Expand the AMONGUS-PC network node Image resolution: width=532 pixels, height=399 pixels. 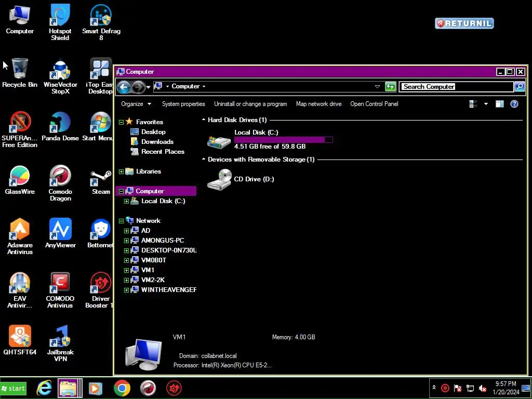point(126,241)
